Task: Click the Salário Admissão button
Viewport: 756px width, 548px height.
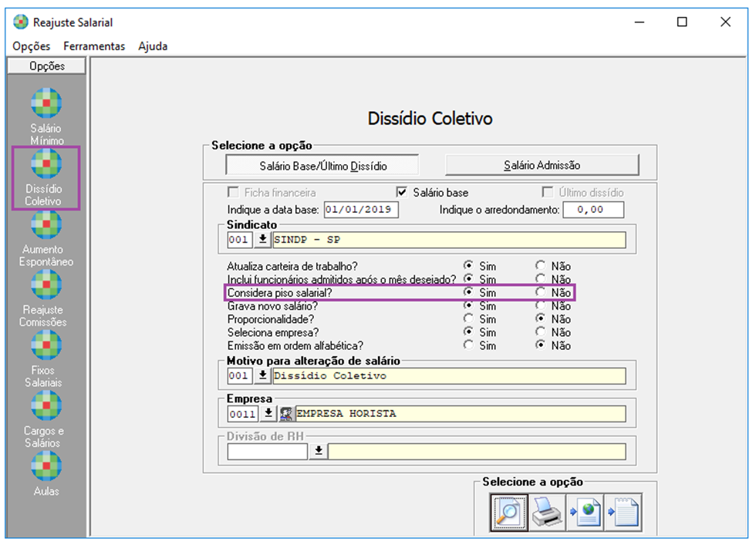Action: click(x=542, y=165)
